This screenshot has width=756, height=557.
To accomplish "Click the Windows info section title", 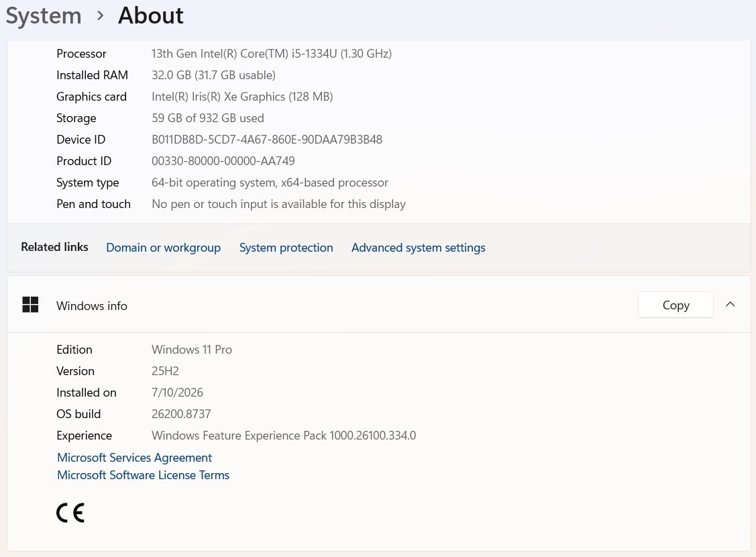I will (x=92, y=306).
